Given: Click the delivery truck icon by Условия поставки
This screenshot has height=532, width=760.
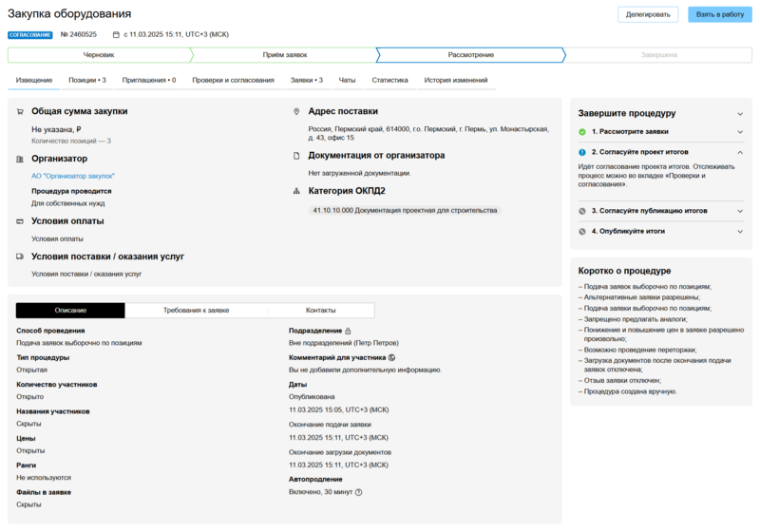Looking at the screenshot, I should click(21, 256).
